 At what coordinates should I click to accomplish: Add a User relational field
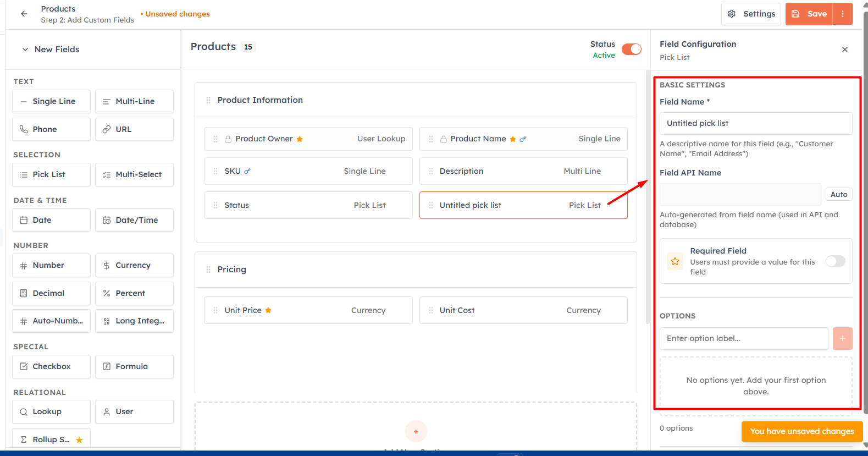(x=134, y=411)
